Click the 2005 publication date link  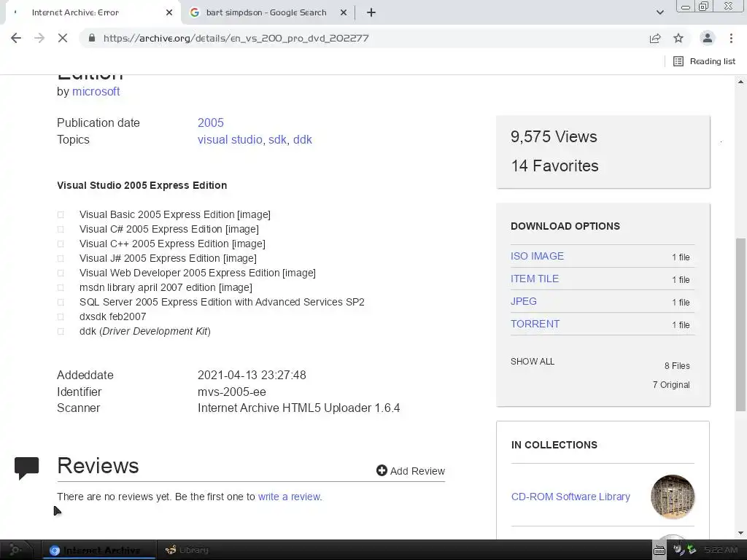pos(211,122)
